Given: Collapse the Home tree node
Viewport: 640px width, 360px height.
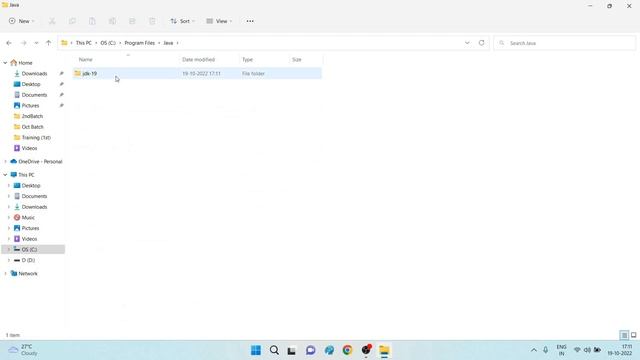Looking at the screenshot, I should [x=5, y=63].
